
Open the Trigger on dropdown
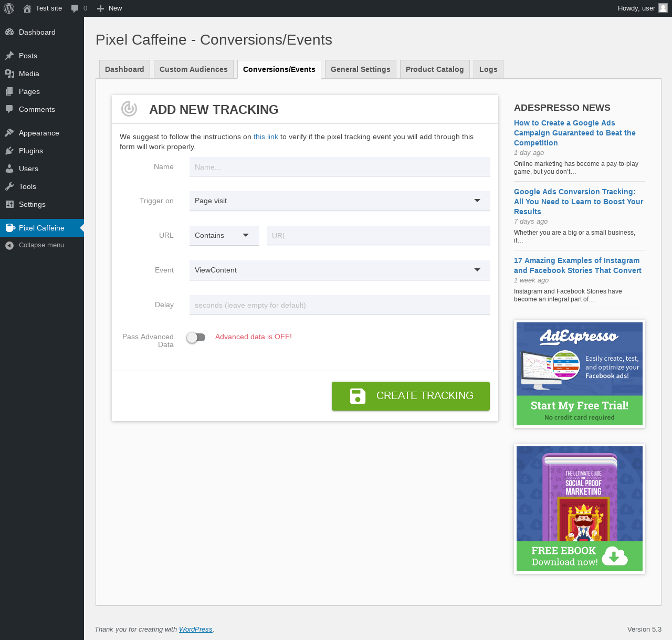click(x=339, y=201)
